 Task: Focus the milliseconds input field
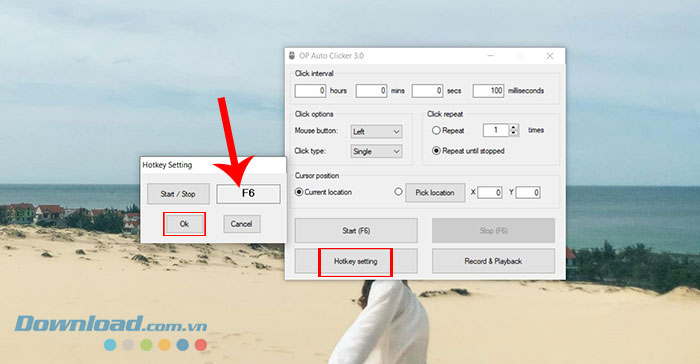pyautogui.click(x=488, y=91)
